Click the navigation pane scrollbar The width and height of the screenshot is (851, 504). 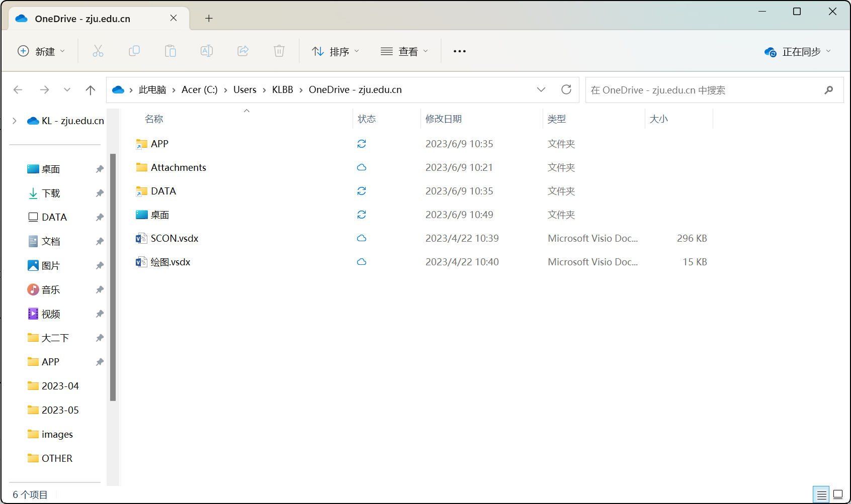click(113, 277)
